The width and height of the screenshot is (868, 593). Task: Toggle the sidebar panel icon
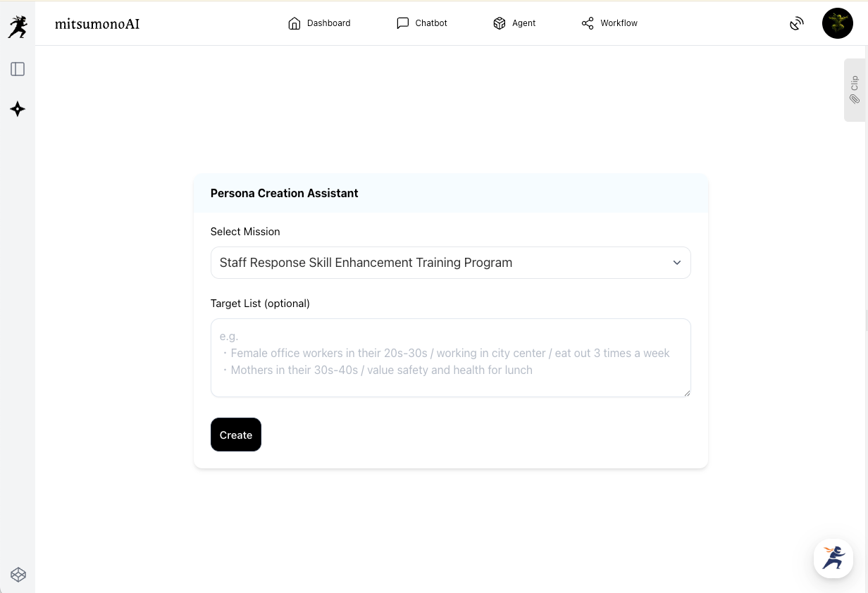(18, 69)
